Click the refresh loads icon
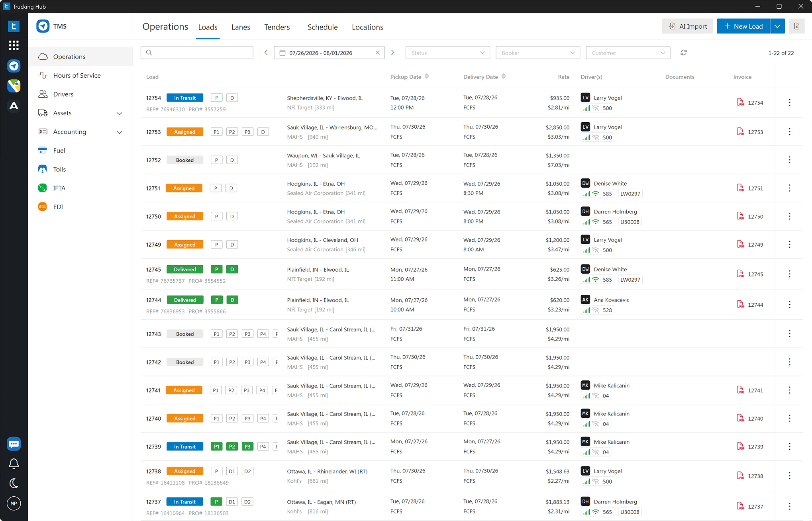812x521 pixels. (684, 53)
